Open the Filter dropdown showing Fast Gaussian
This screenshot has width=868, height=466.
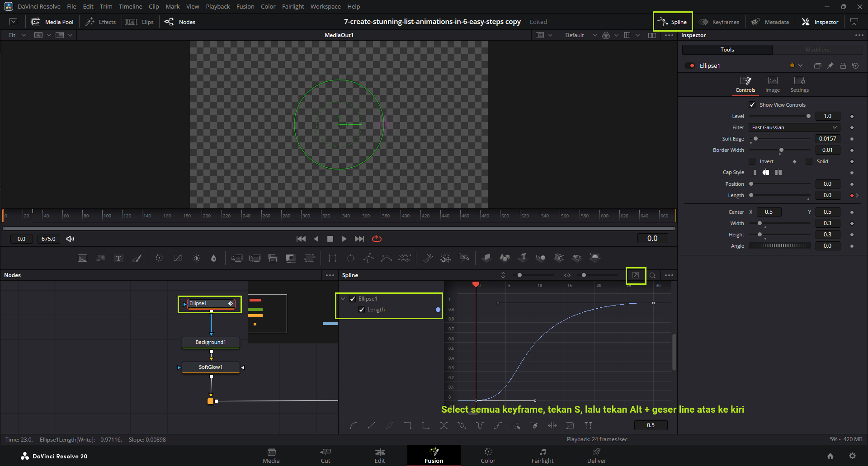[x=794, y=127]
